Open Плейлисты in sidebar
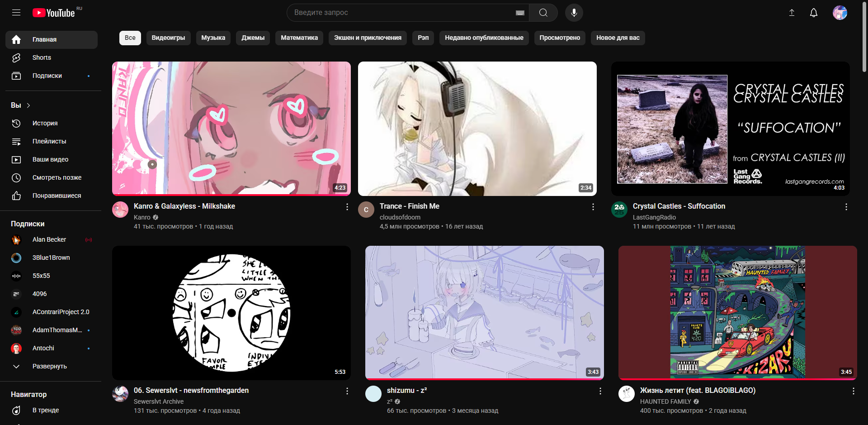This screenshot has height=425, width=868. (x=52, y=141)
